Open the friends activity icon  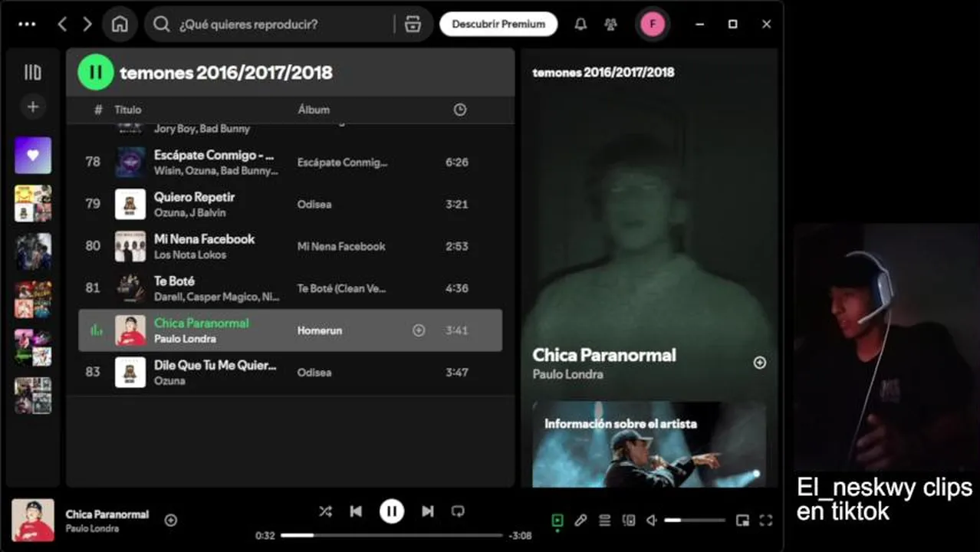pyautogui.click(x=610, y=24)
